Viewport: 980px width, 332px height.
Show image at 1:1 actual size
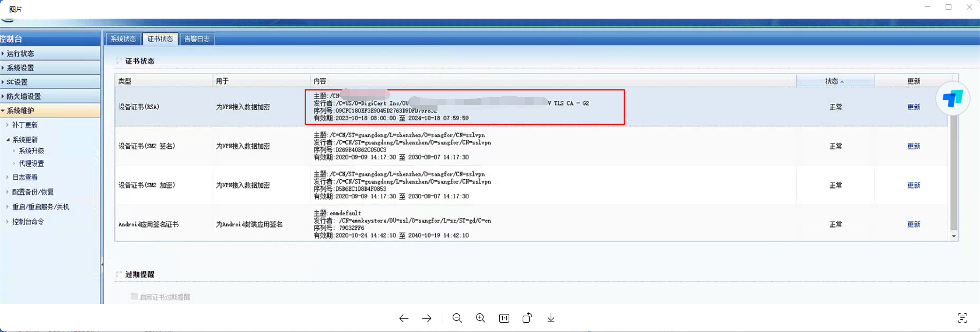click(504, 318)
